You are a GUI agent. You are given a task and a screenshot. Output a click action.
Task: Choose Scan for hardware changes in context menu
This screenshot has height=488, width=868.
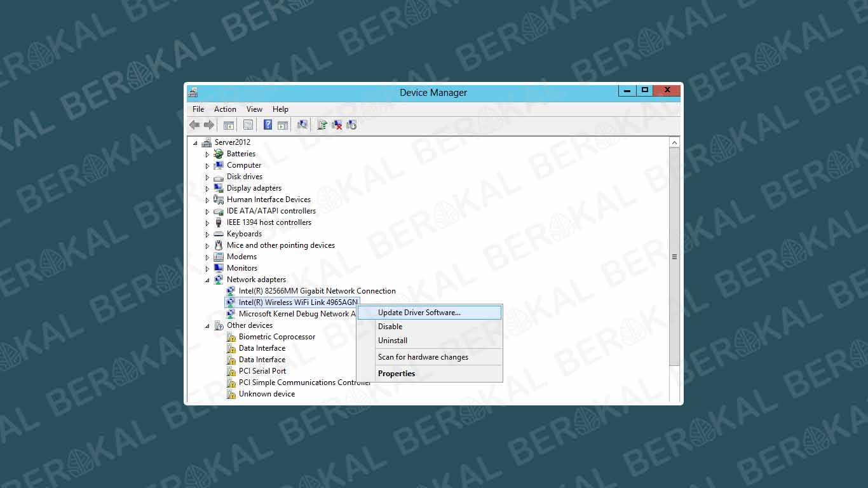tap(430, 357)
